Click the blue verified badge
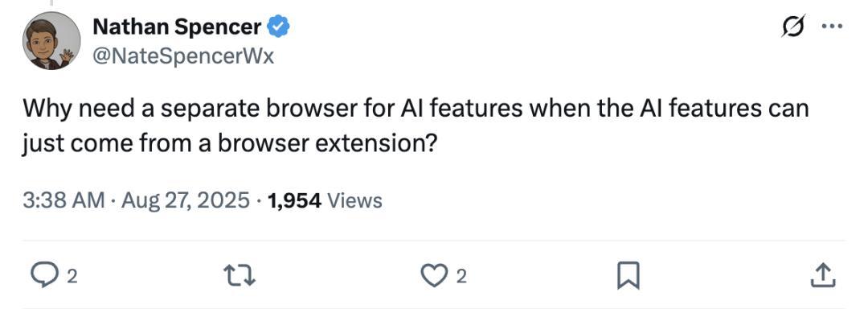The image size is (868, 309). point(278,27)
